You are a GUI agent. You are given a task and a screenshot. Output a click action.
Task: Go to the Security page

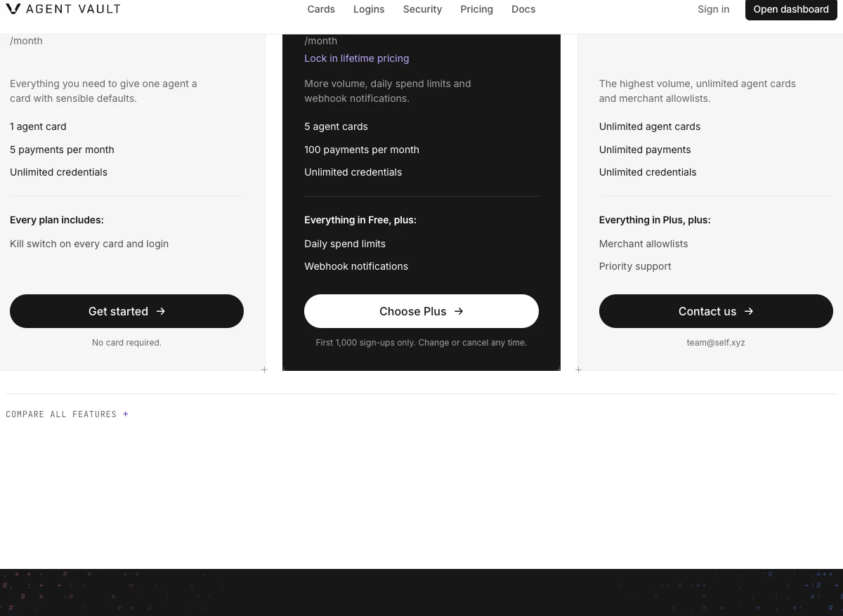422,9
